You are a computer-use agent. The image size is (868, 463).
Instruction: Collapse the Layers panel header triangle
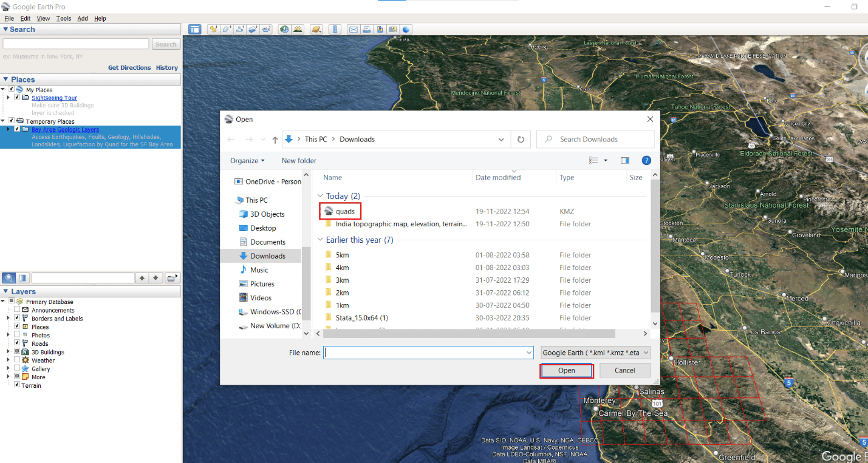click(5, 292)
